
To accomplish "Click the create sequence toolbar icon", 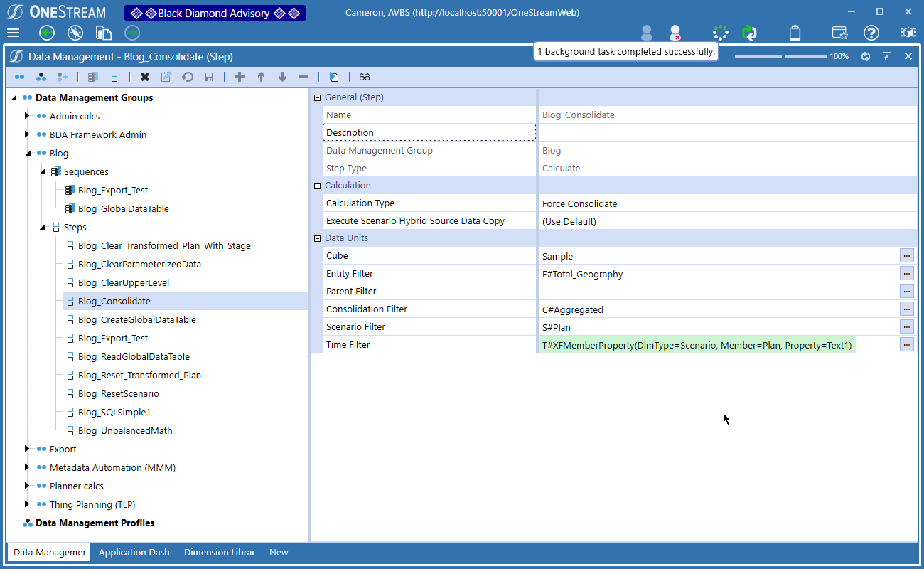I will (93, 77).
